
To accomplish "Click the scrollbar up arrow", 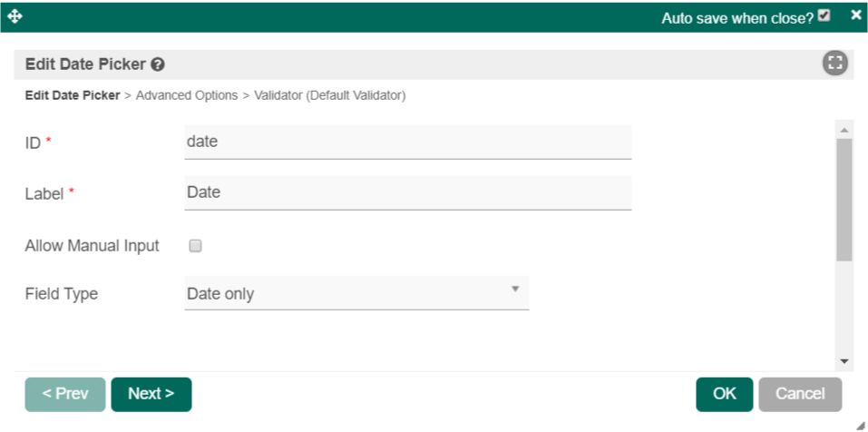I will (x=844, y=131).
